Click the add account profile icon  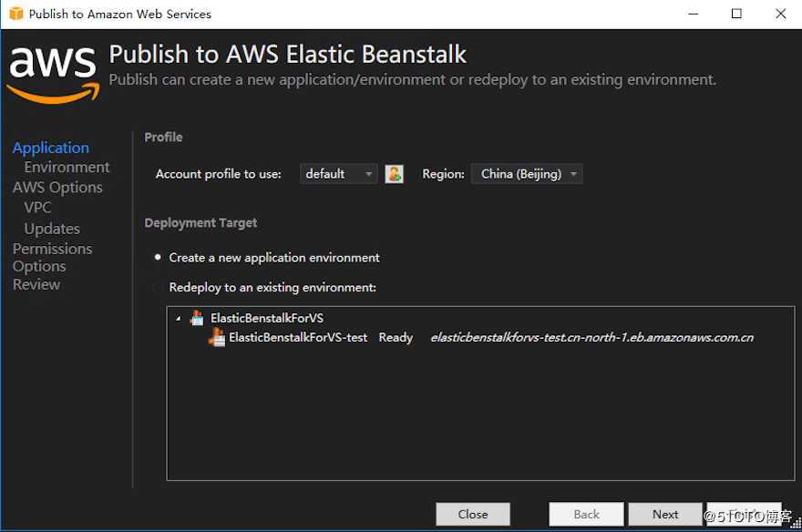[x=394, y=174]
